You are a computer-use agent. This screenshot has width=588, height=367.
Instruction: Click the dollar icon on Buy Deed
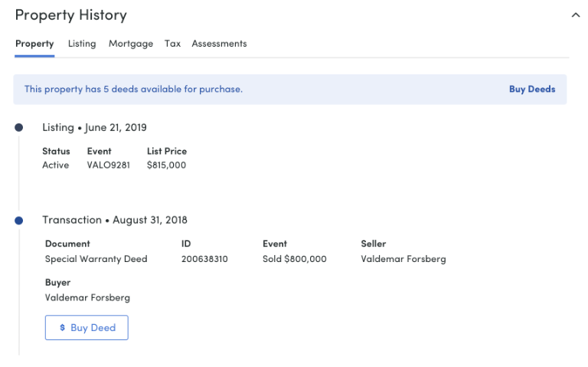click(62, 328)
